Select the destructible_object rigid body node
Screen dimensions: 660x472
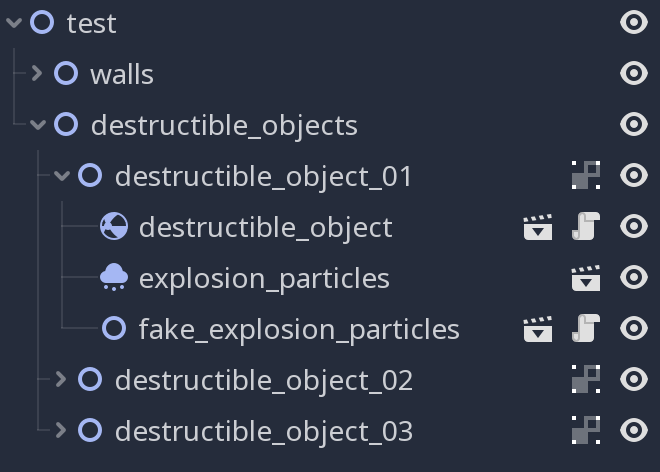pyautogui.click(x=266, y=228)
